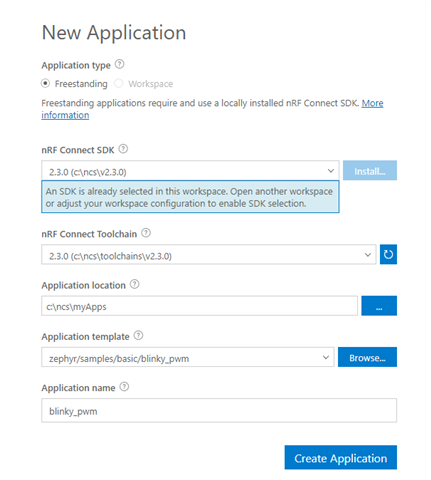This screenshot has height=480, width=431.
Task: Click help icon beside Application name
Action: [124, 387]
